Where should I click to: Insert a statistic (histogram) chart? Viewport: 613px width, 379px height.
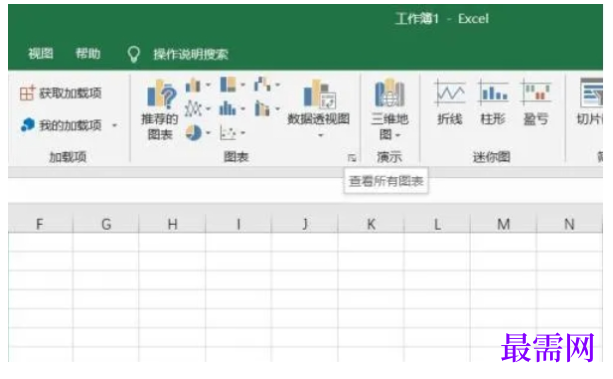[x=228, y=108]
